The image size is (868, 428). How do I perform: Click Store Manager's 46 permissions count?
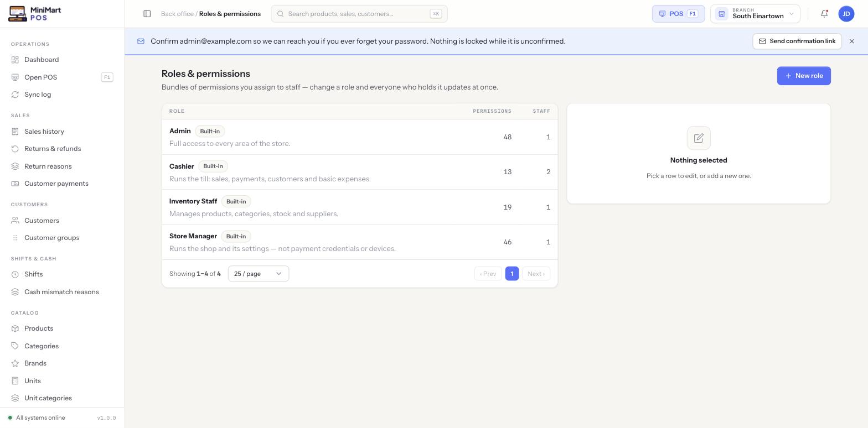(x=508, y=242)
